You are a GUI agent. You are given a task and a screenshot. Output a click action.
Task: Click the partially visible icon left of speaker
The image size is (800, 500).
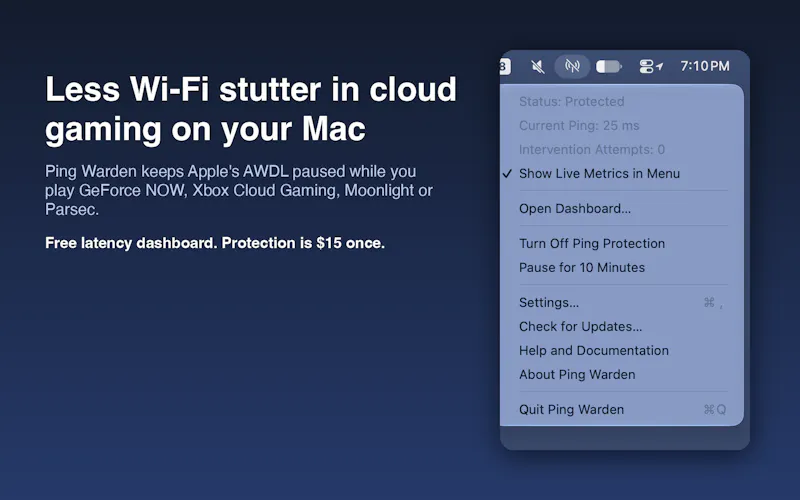click(x=505, y=66)
